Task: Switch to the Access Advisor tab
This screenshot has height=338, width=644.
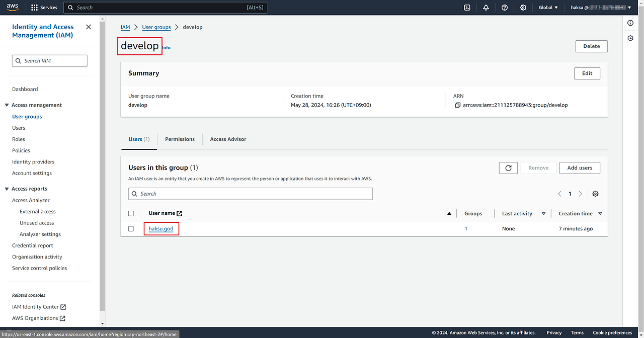Action: point(228,139)
